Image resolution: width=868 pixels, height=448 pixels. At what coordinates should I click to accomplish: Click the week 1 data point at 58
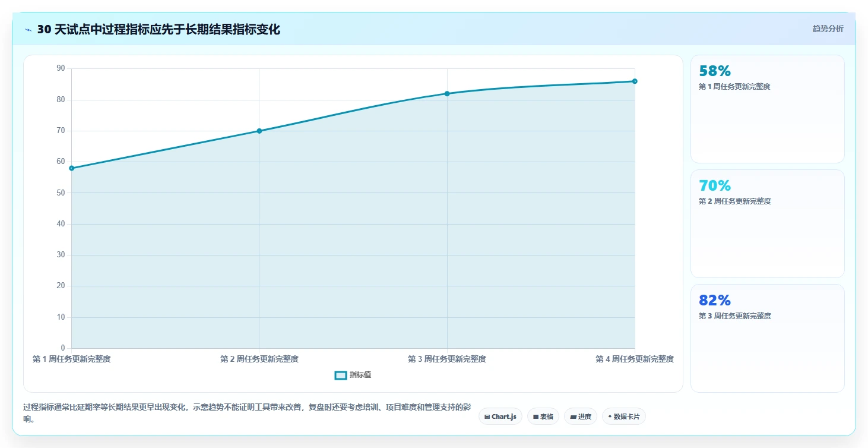click(72, 168)
